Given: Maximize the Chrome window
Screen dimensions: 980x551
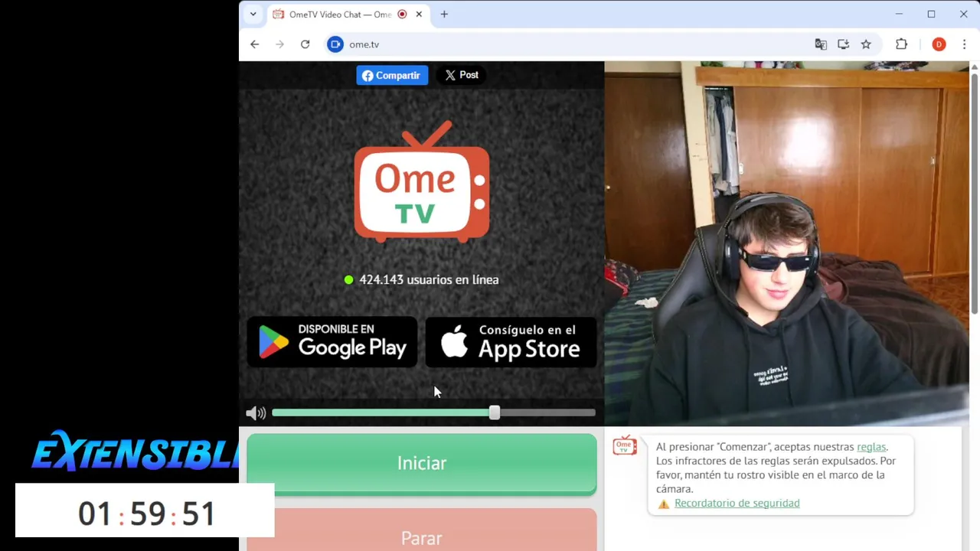Looking at the screenshot, I should (931, 14).
